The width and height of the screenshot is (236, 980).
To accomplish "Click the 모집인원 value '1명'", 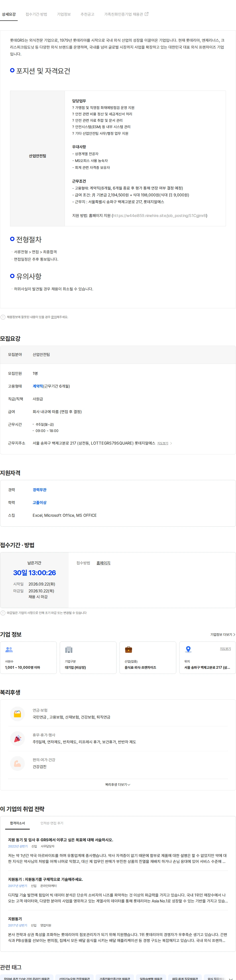I will pyautogui.click(x=35, y=374).
